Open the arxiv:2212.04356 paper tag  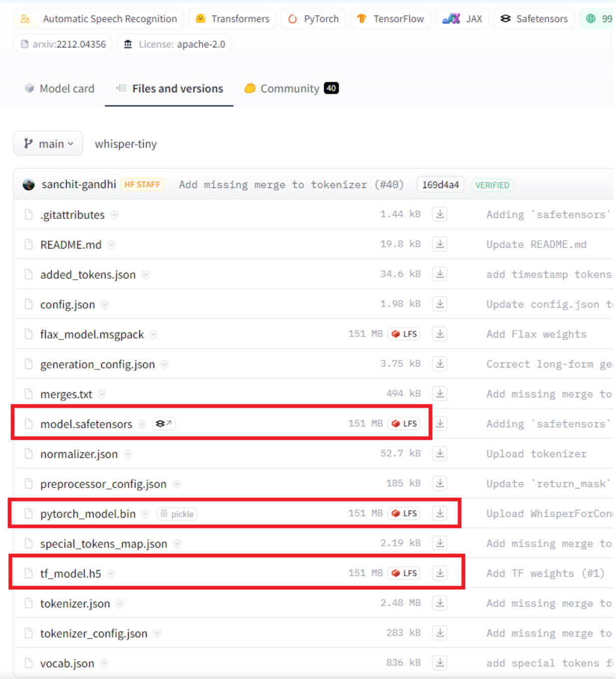pos(63,44)
